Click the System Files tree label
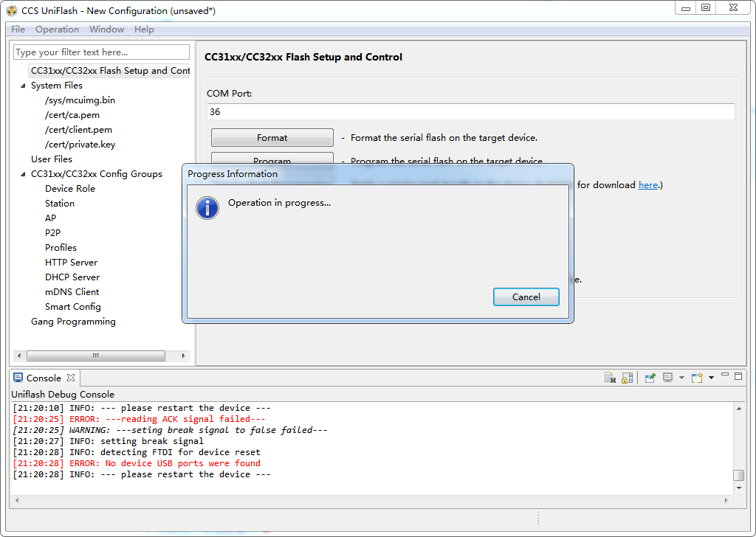The height and width of the screenshot is (537, 756). pyautogui.click(x=56, y=86)
